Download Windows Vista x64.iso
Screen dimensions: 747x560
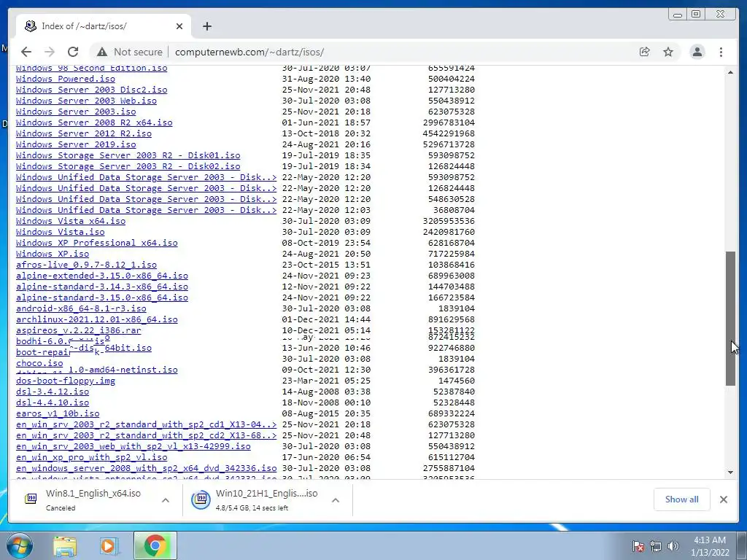[71, 221]
